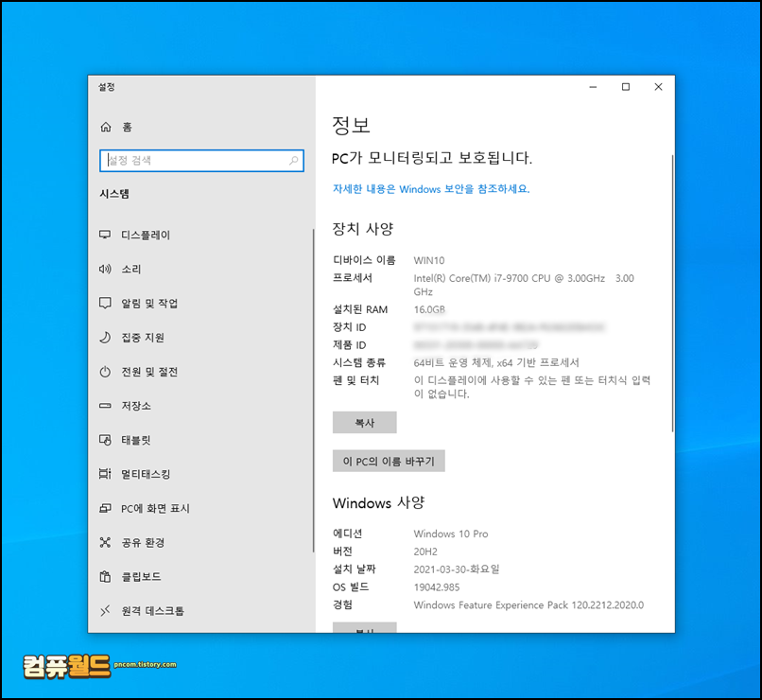Screen dimensions: 762x700
Task: Click the 시스템 section header
Action: [114, 194]
